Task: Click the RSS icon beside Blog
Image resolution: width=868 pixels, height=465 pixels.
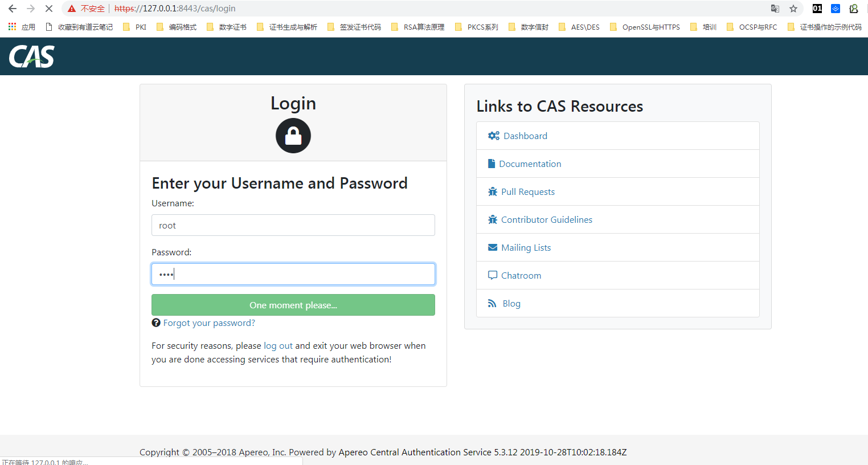Action: point(492,303)
